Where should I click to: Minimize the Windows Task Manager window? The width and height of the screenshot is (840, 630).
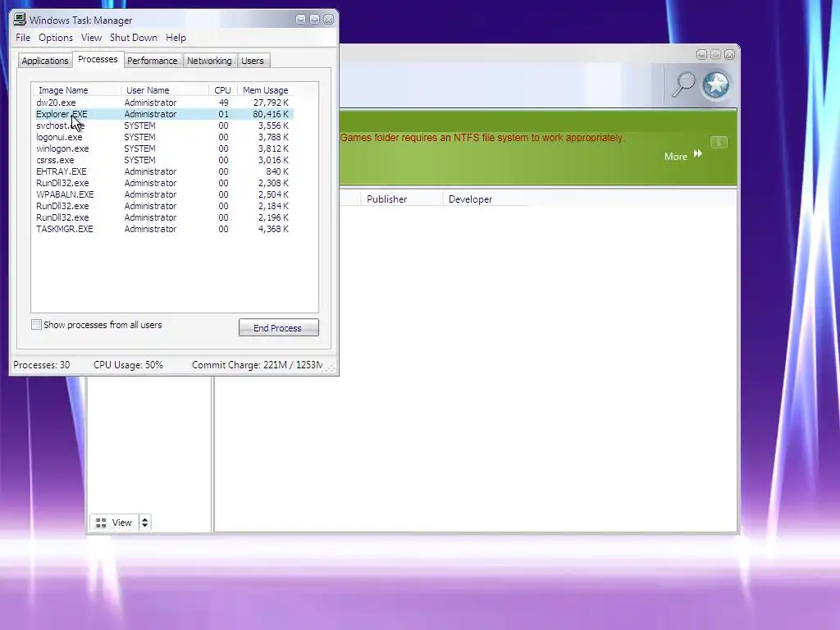pyautogui.click(x=300, y=20)
